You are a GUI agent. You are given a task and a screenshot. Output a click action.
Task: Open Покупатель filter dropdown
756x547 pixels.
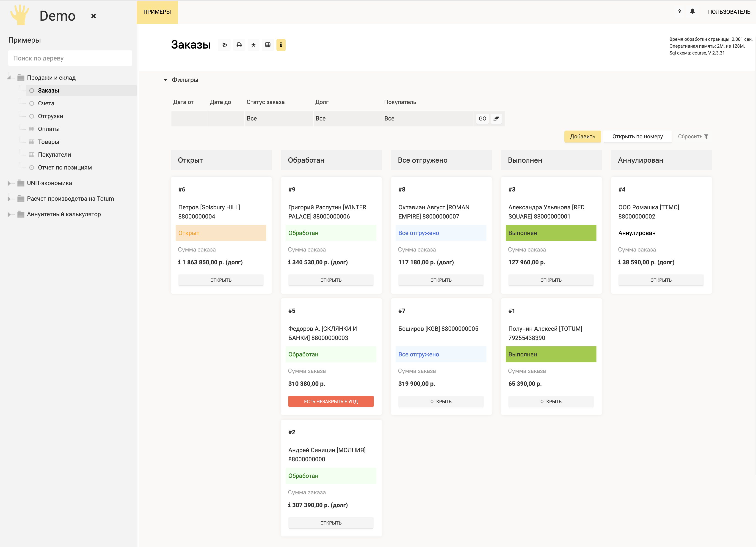(x=428, y=119)
